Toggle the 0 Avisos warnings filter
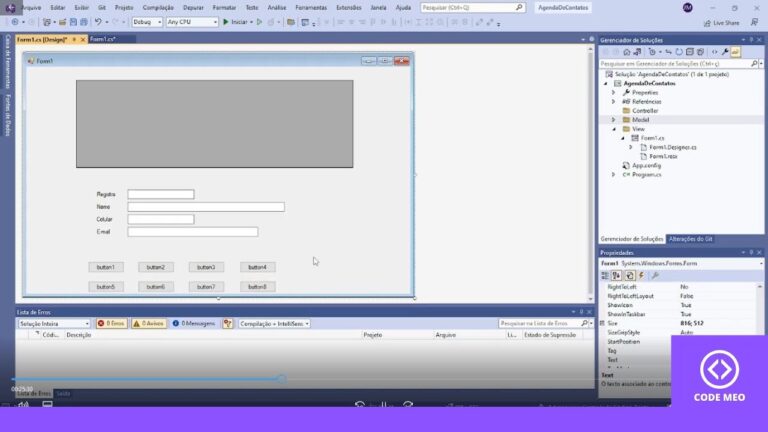Image resolution: width=768 pixels, height=432 pixels. [149, 323]
